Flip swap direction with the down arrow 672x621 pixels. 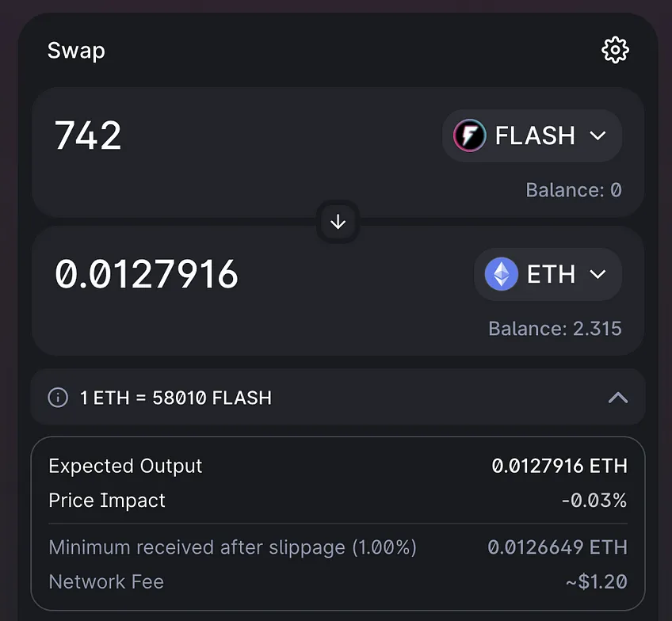[x=338, y=222]
